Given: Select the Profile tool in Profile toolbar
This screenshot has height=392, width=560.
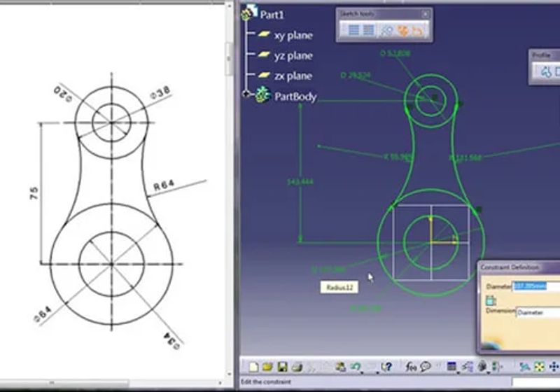Looking at the screenshot, I should click(547, 72).
